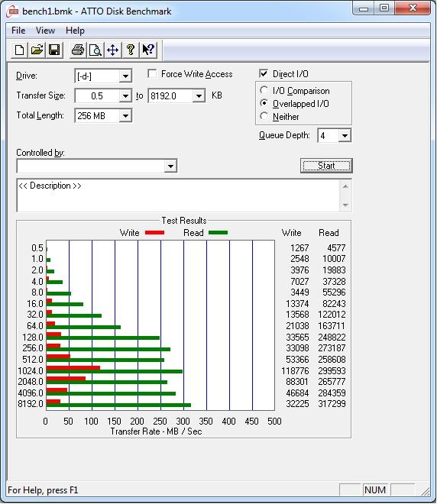
Task: Open the Total Length 256 MB dropdown
Action: (125, 116)
